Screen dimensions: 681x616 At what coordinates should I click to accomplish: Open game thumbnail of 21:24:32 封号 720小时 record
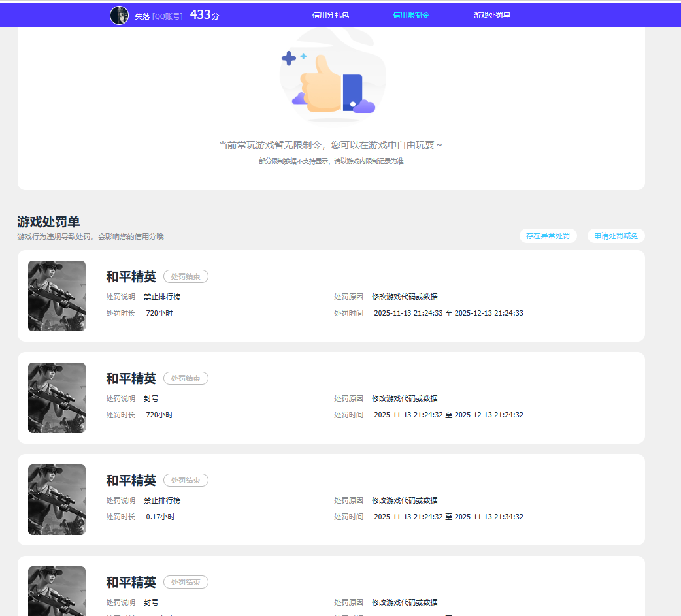point(57,398)
